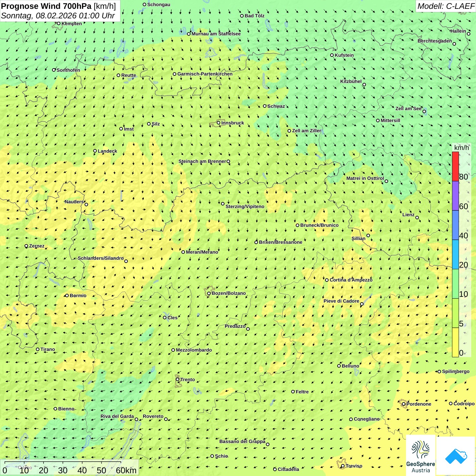Image resolution: width=476 pixels, height=476 pixels.
Task: Click the 'Treviso' place label
Action: [x=354, y=466]
